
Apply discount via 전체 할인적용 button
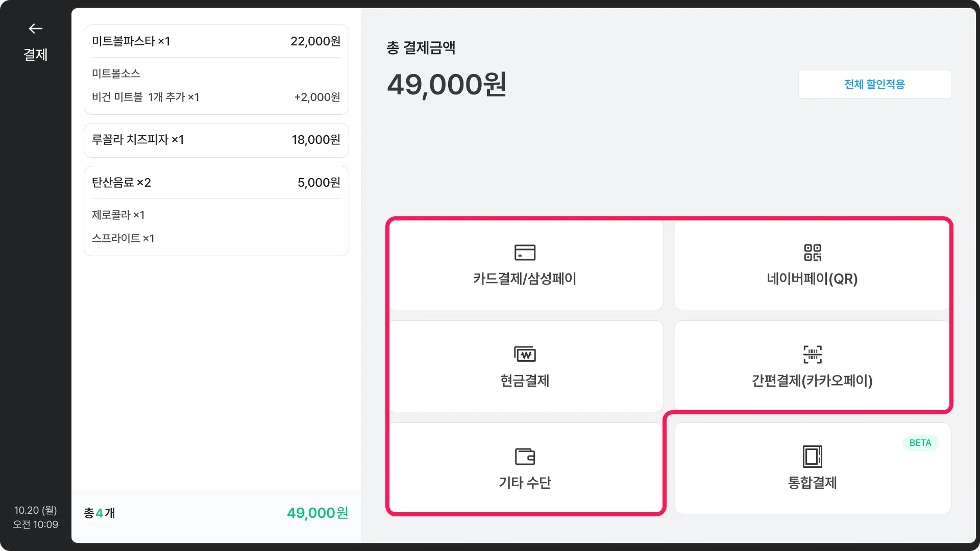[x=874, y=84]
